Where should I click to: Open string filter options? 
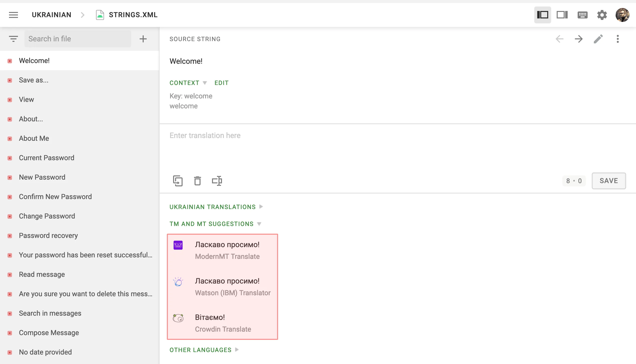[x=13, y=39]
